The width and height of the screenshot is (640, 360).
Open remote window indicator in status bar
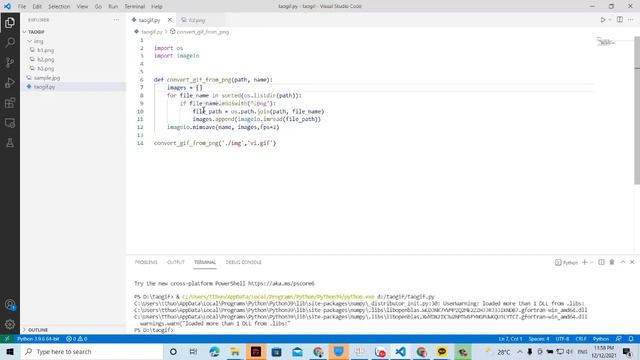(x=7, y=339)
